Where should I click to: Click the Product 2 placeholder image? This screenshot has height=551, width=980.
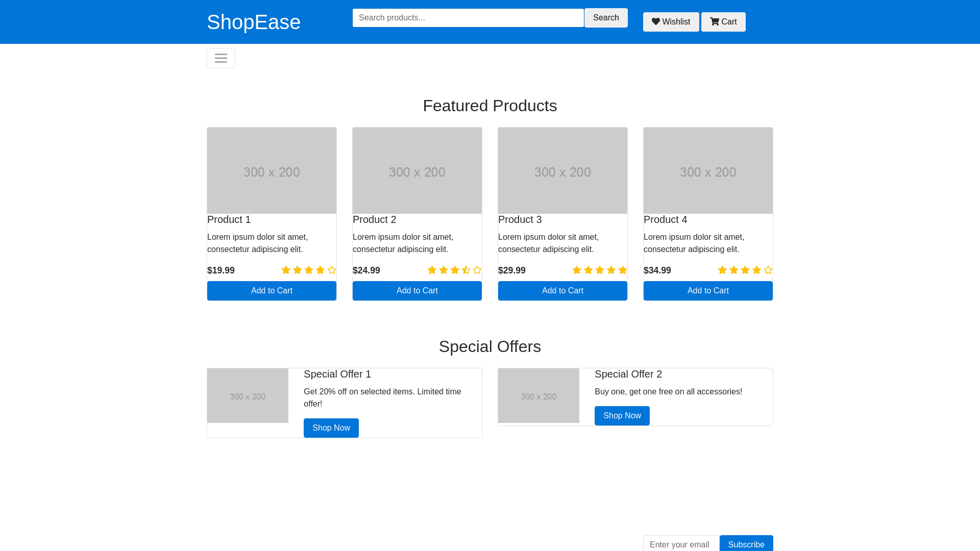point(417,170)
